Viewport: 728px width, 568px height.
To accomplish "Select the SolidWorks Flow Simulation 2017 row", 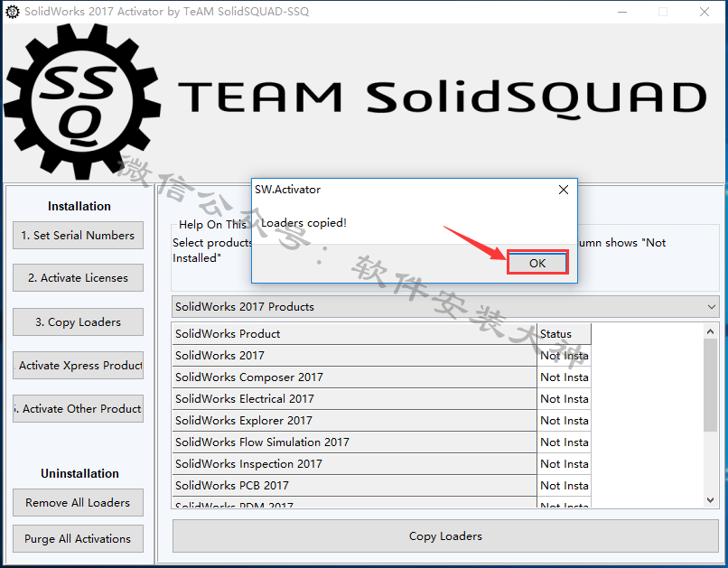I will [x=354, y=442].
